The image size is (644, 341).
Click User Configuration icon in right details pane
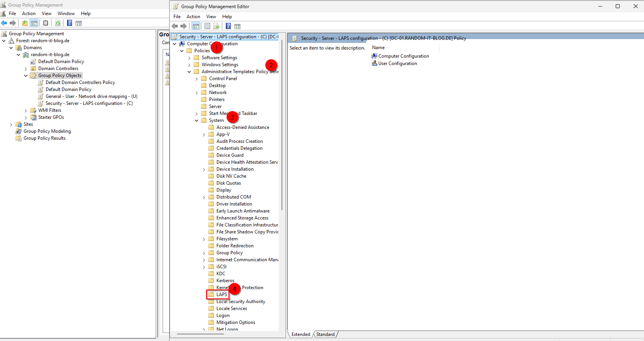click(x=374, y=63)
